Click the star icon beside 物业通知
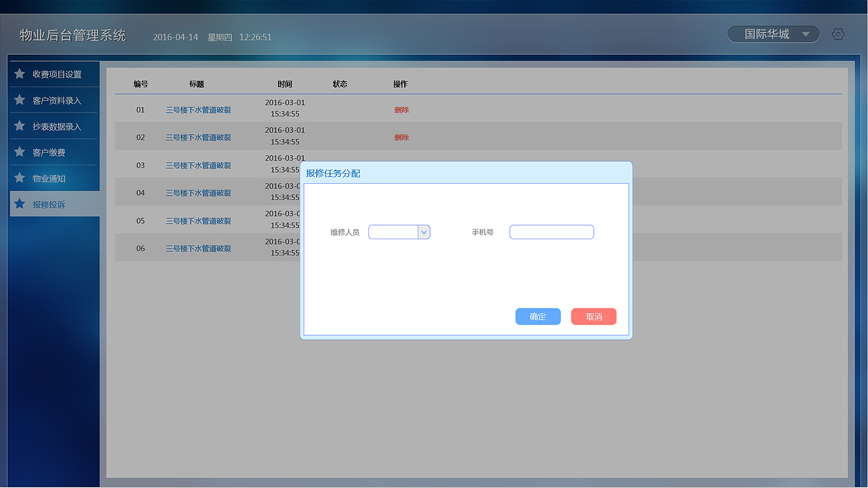The image size is (868, 488). [19, 178]
